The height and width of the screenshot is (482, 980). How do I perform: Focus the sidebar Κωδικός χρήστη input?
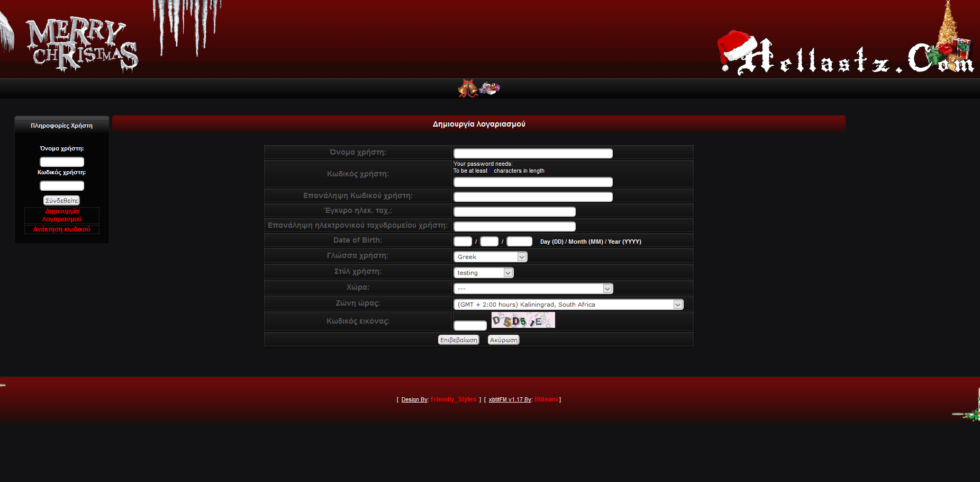pyautogui.click(x=62, y=186)
